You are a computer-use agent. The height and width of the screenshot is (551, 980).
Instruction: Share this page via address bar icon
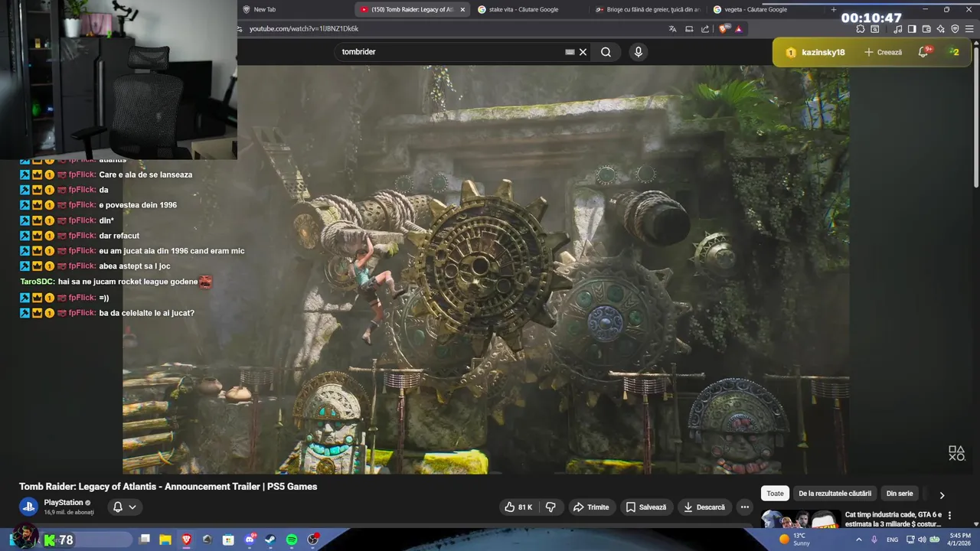(x=705, y=29)
